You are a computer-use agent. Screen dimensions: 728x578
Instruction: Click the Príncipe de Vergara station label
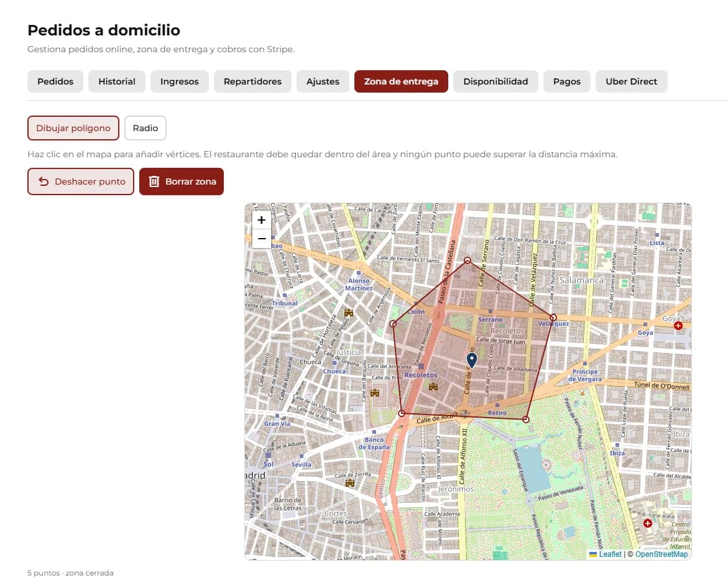585,375
